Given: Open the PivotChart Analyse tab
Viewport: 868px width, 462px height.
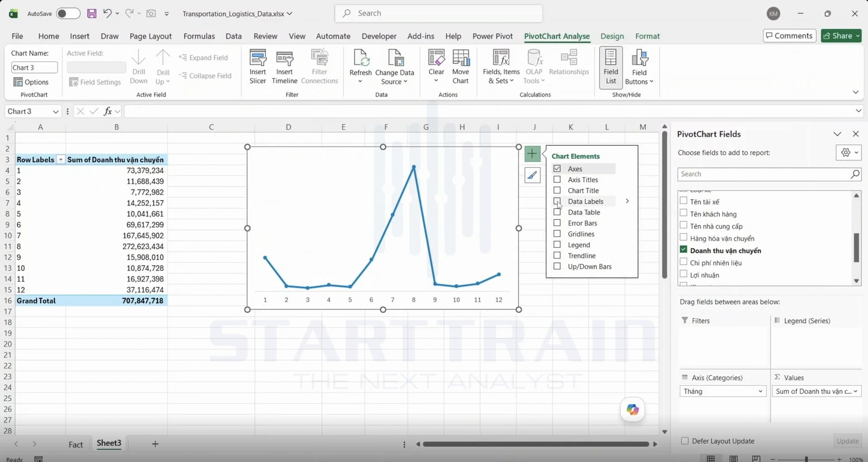Looking at the screenshot, I should coord(557,36).
